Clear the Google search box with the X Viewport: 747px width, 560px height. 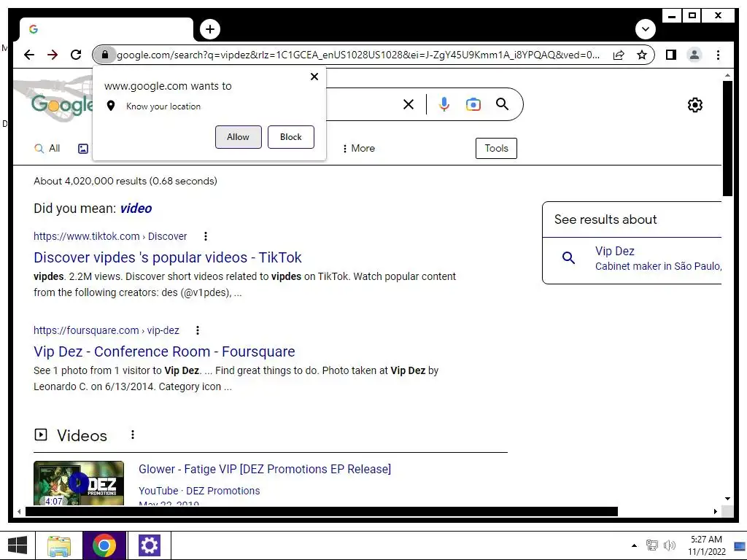pyautogui.click(x=409, y=104)
